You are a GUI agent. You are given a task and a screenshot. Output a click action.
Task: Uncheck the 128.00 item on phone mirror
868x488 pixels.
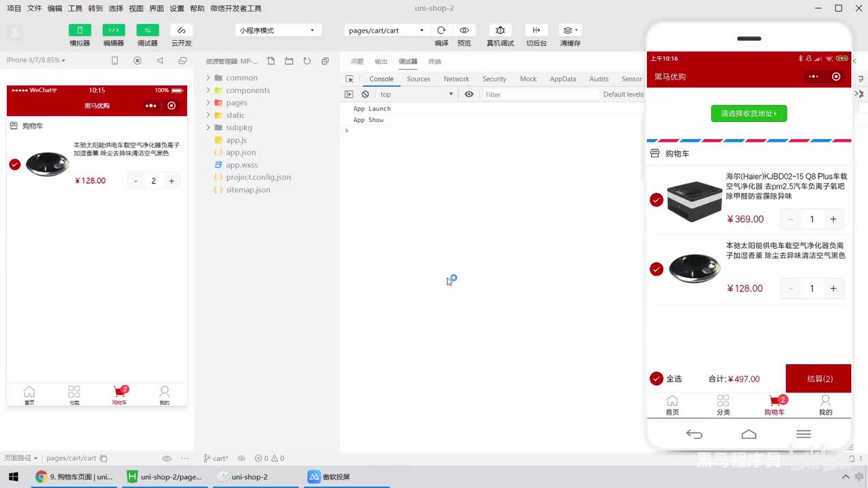pos(656,269)
